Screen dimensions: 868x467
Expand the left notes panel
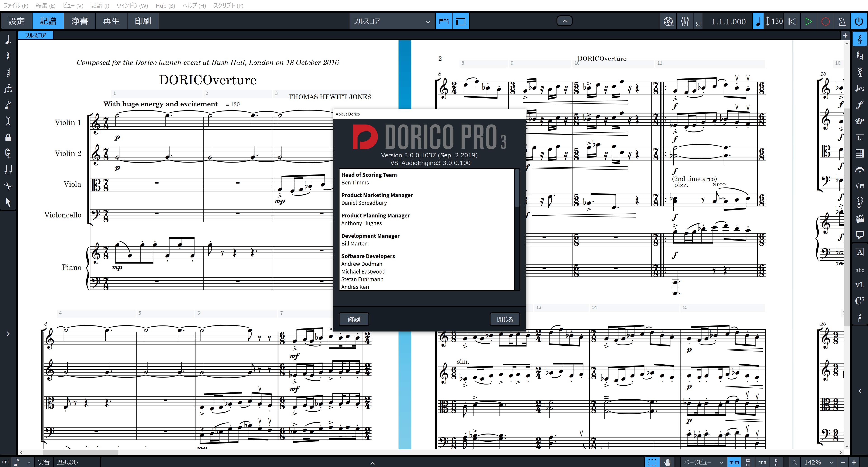(x=8, y=334)
